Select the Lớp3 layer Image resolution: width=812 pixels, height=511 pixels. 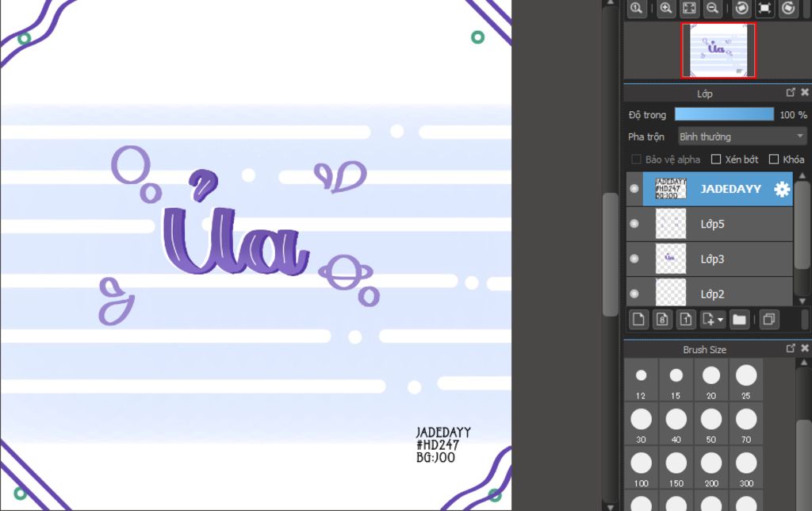[x=717, y=259]
